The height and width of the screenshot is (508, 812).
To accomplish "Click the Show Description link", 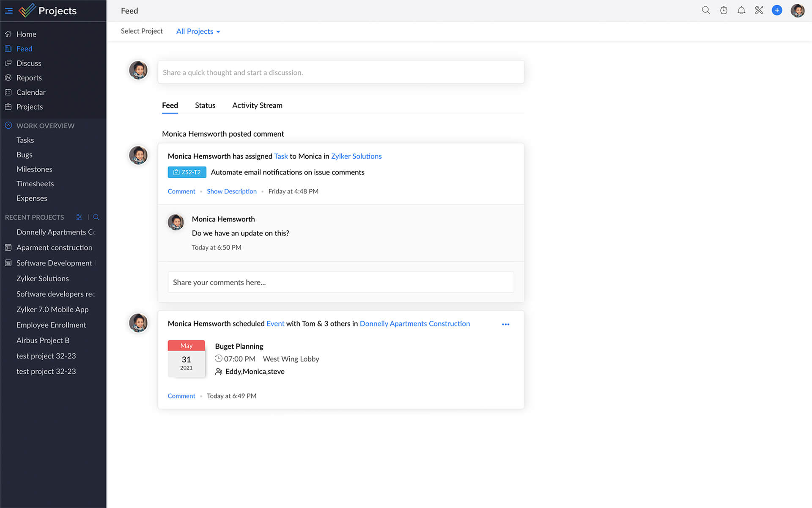I will point(231,191).
